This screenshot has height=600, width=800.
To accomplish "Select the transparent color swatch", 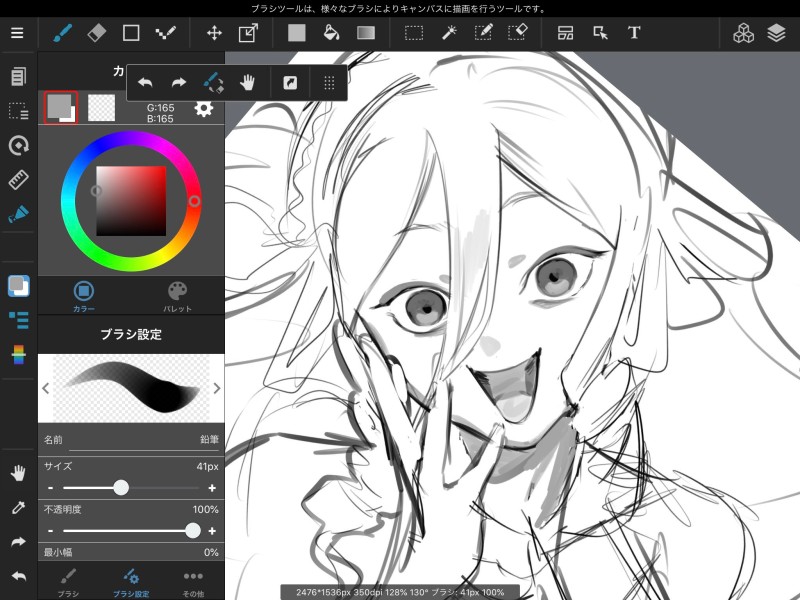I will tap(101, 108).
